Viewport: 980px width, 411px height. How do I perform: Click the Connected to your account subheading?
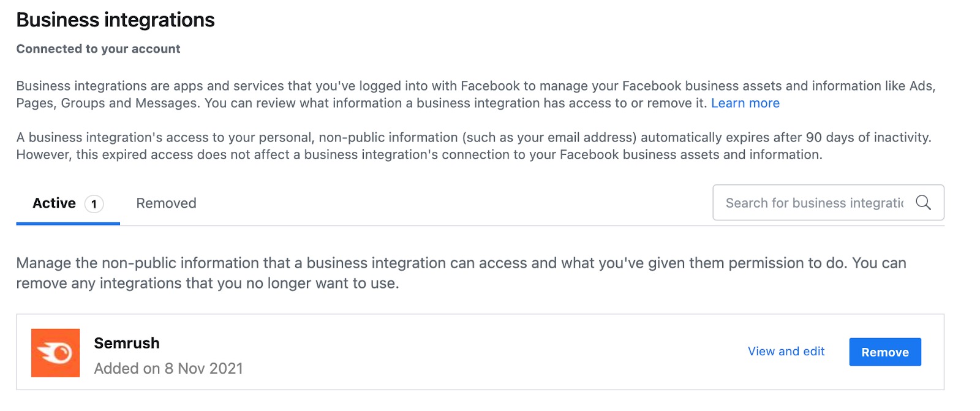[98, 48]
